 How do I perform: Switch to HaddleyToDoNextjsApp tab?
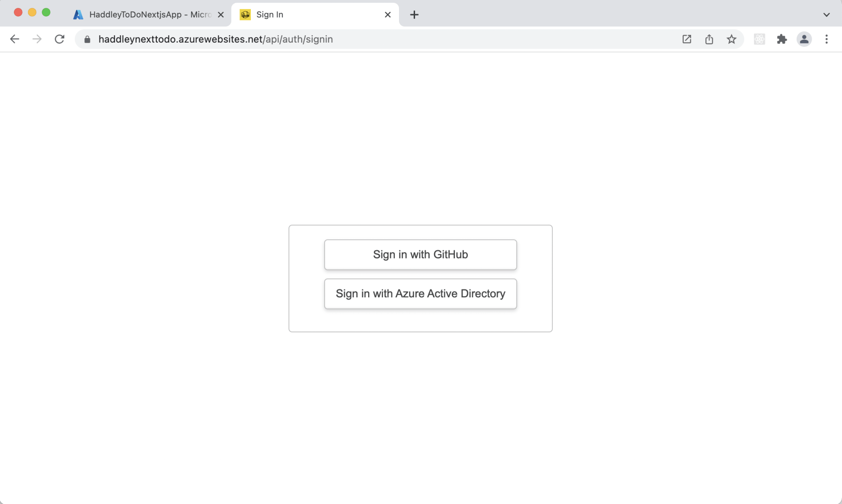pos(149,15)
